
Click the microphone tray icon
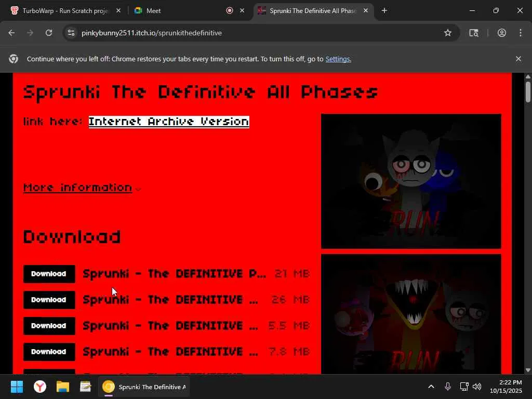pyautogui.click(x=448, y=387)
